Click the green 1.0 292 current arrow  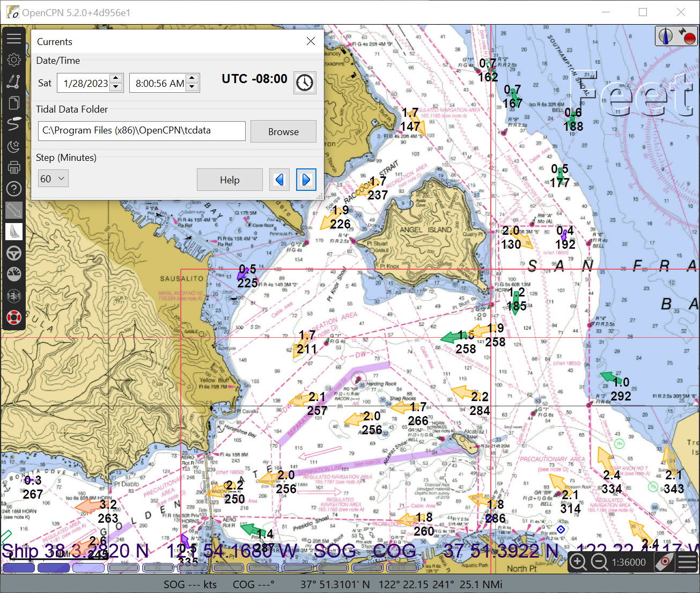610,377
